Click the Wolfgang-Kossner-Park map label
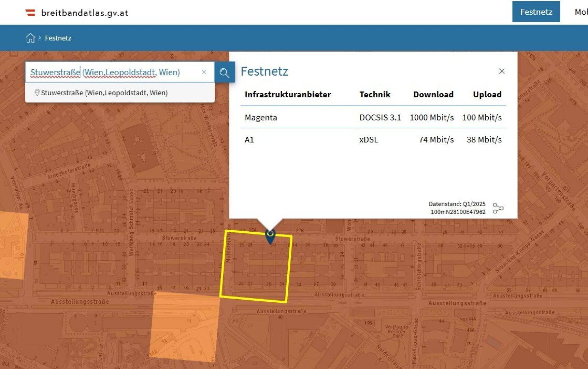 pyautogui.click(x=397, y=331)
